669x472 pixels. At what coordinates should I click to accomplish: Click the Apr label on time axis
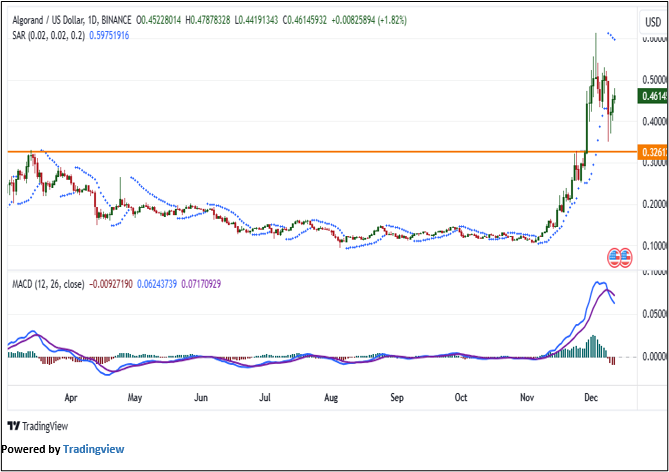pyautogui.click(x=71, y=398)
